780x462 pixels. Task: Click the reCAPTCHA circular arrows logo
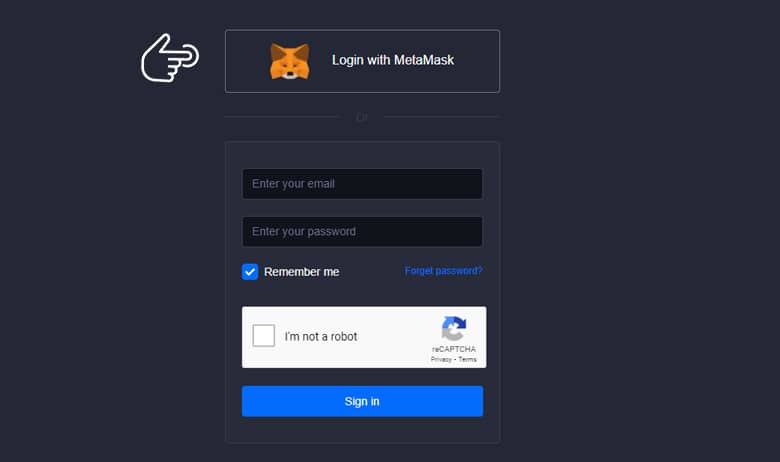coord(454,328)
